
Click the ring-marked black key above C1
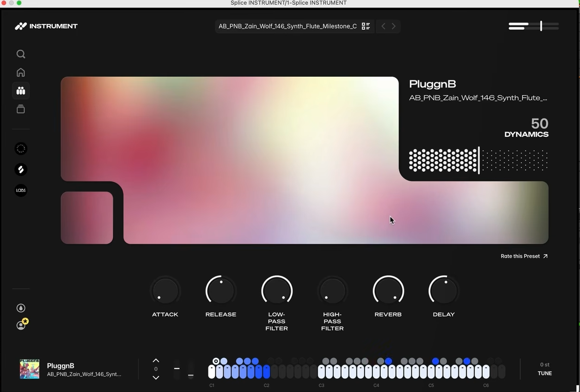pos(216,361)
